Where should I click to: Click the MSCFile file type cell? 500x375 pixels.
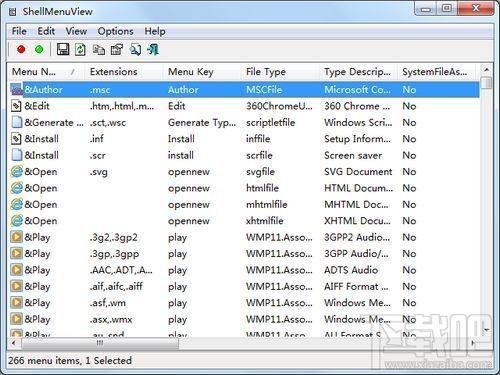(264, 90)
